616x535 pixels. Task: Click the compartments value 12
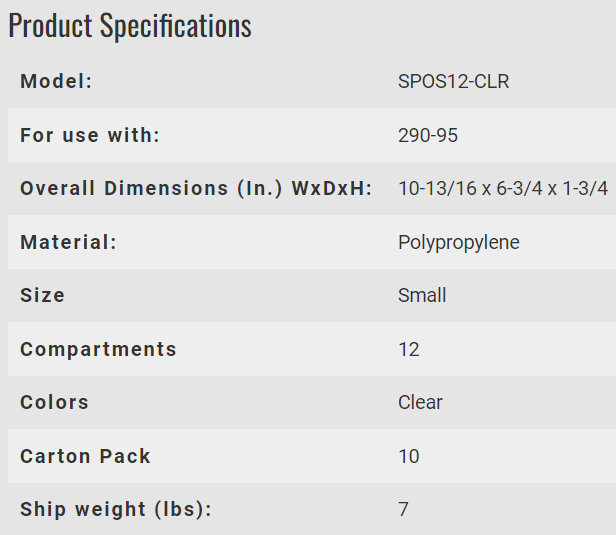tap(409, 350)
